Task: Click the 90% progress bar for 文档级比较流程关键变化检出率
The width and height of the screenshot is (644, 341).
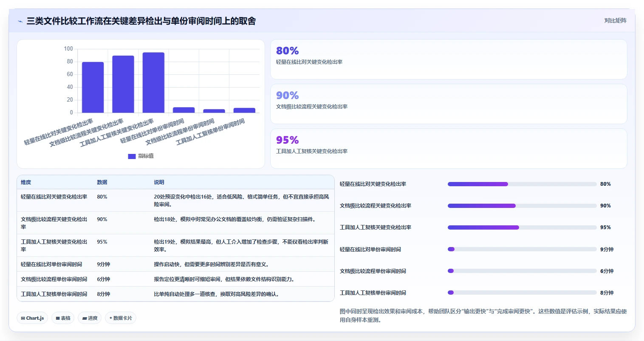Action: 522,206
